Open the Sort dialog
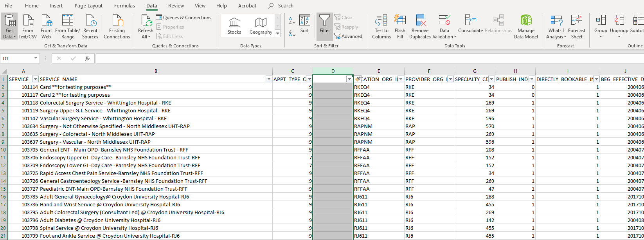This screenshot has width=644, height=240. tap(305, 24)
